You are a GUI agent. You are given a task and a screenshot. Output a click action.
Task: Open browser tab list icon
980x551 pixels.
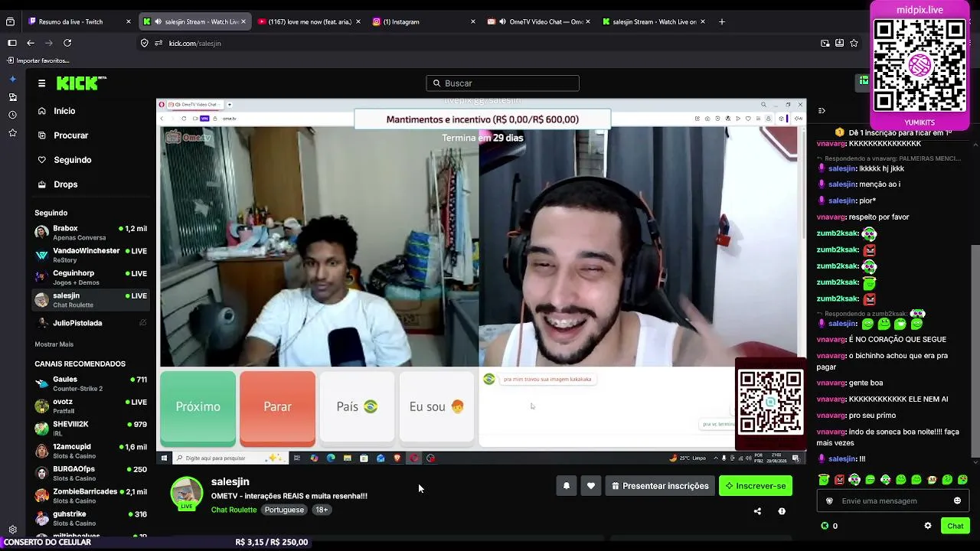[x=11, y=21]
